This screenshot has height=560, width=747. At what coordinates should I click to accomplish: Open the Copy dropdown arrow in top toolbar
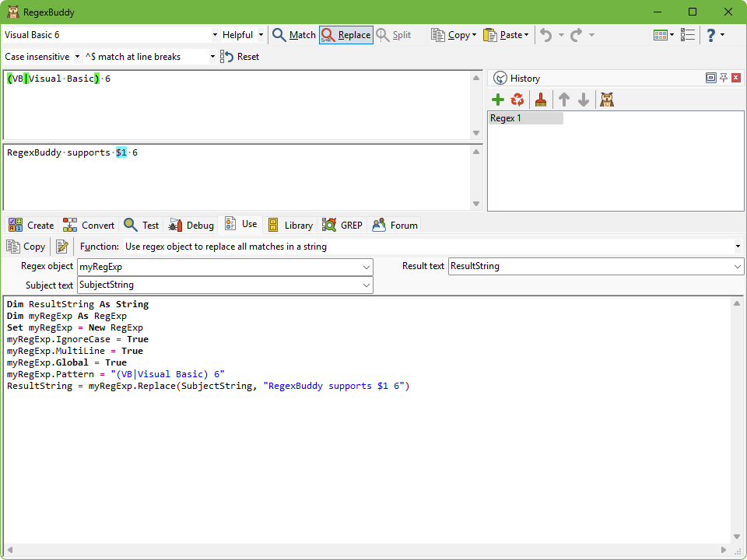coord(475,35)
